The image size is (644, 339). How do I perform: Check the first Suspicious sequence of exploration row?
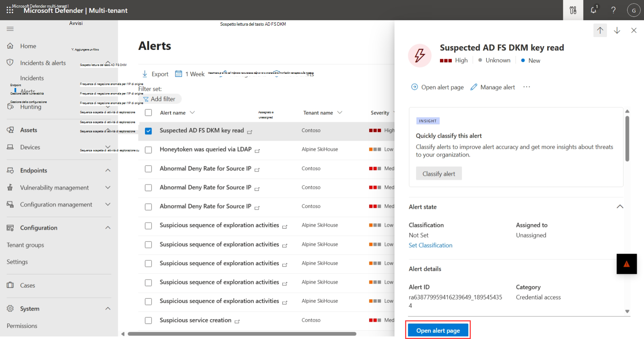point(148,226)
